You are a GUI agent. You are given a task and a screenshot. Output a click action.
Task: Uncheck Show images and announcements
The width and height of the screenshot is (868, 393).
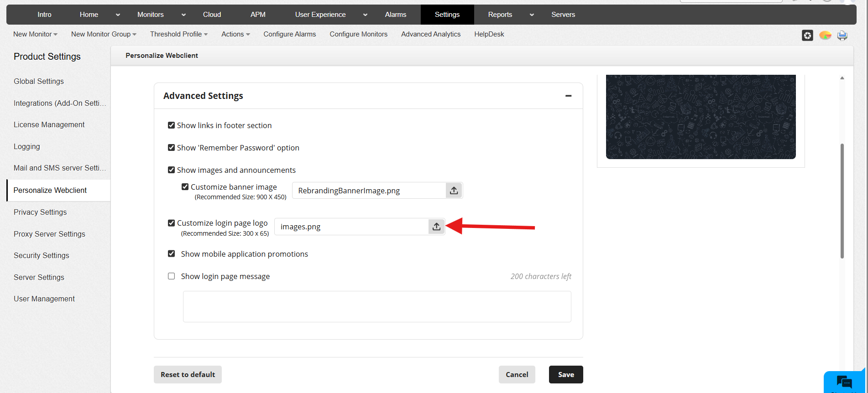pyautogui.click(x=172, y=170)
